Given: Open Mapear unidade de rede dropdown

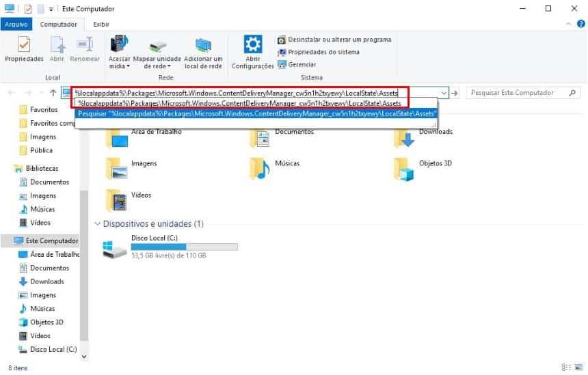Looking at the screenshot, I should coord(157,53).
